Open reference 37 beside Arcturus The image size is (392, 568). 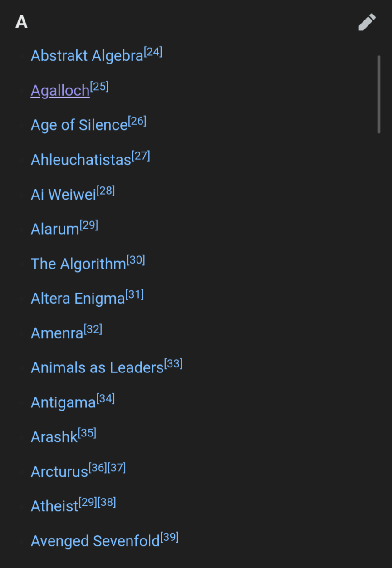(117, 468)
